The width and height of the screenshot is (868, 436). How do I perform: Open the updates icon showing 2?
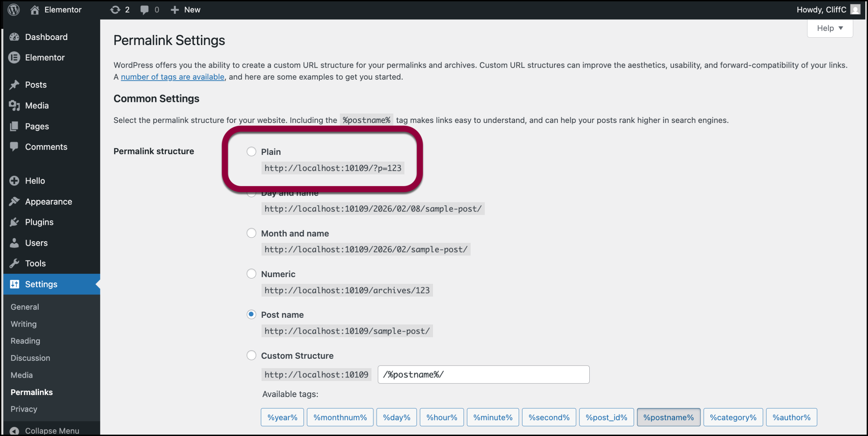click(x=115, y=9)
